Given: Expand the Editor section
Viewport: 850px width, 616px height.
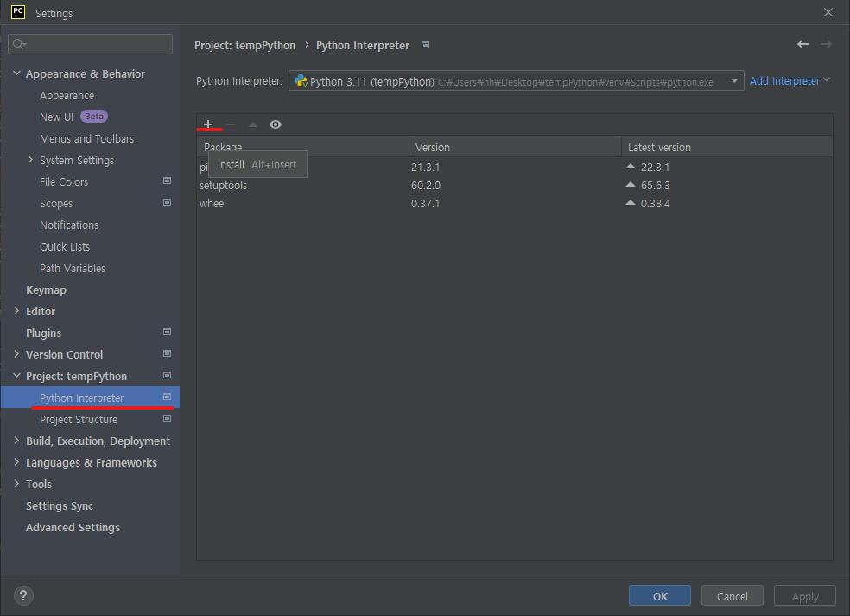Looking at the screenshot, I should [x=16, y=311].
